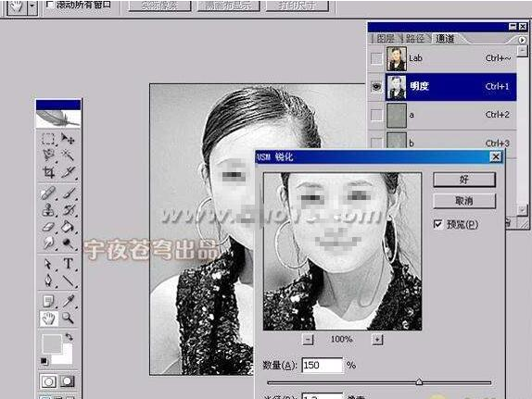Select the Type tool
This screenshot has width=532, height=399.
pyautogui.click(x=68, y=264)
